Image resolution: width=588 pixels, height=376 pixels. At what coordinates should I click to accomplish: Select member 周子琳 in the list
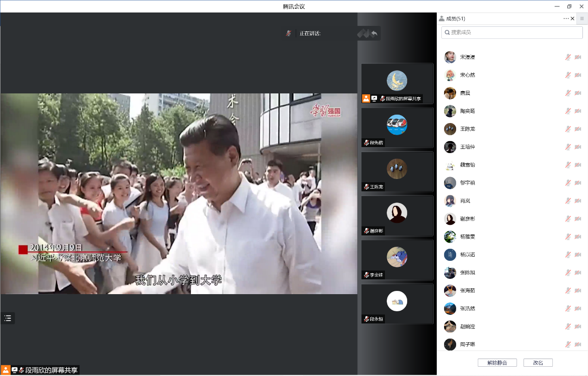467,345
